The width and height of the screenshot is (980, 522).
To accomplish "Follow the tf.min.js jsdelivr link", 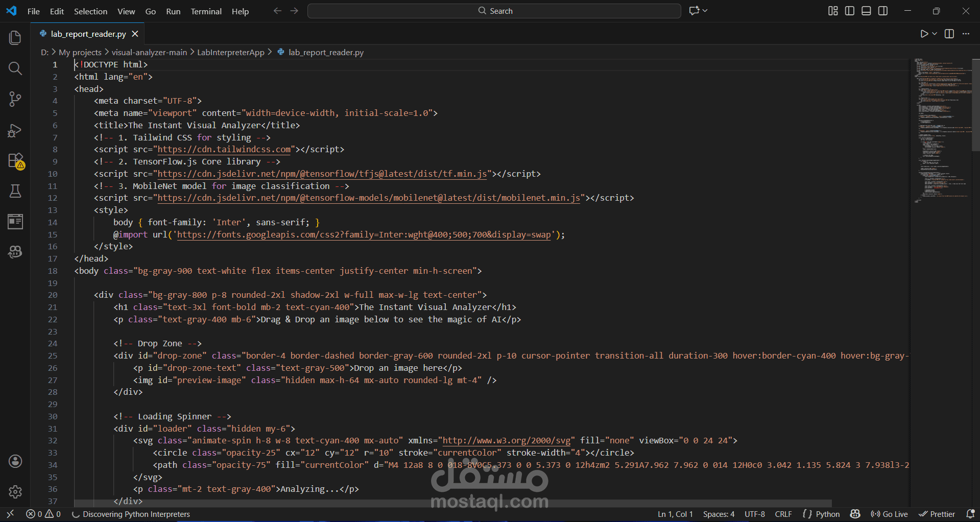I will (x=322, y=174).
